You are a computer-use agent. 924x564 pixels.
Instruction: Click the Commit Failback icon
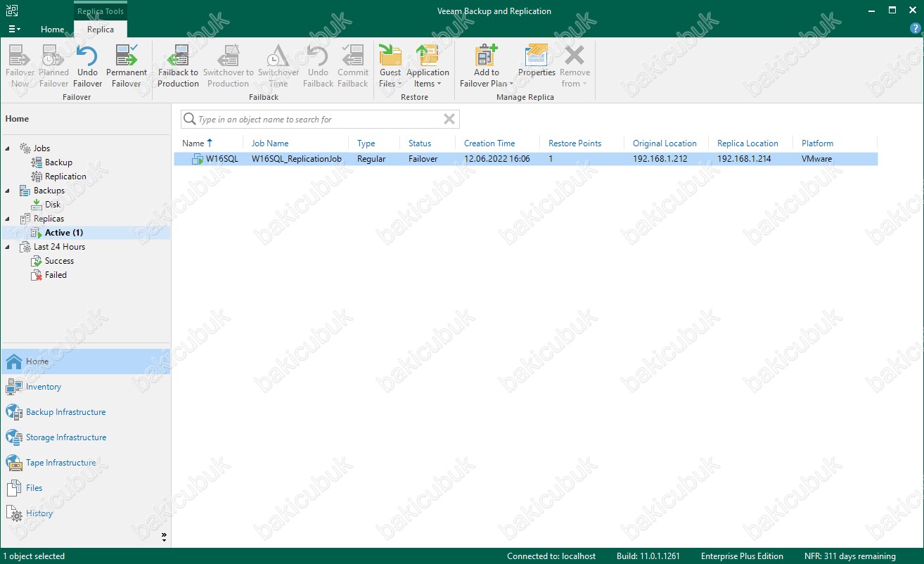353,66
